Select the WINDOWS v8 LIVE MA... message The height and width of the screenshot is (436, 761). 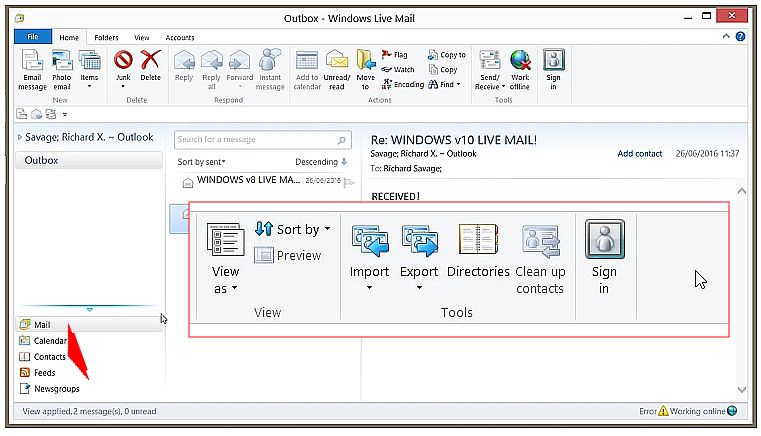(265, 181)
